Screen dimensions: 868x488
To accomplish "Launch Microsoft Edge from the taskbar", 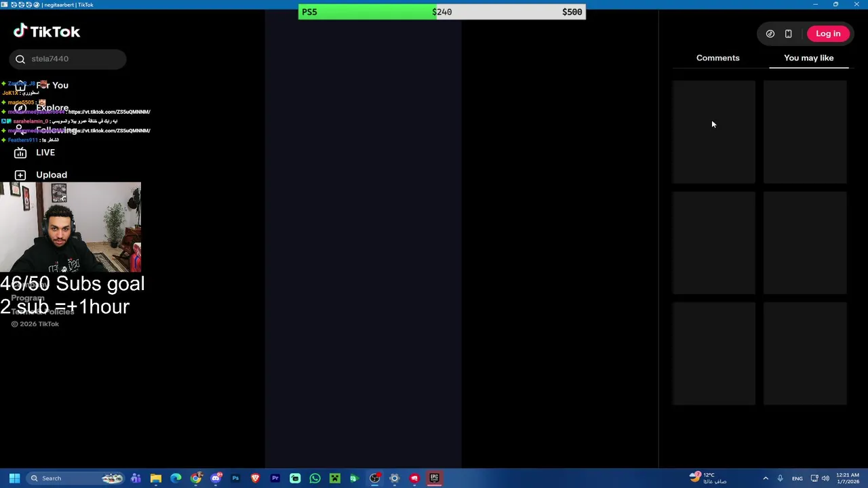I will coord(176,479).
